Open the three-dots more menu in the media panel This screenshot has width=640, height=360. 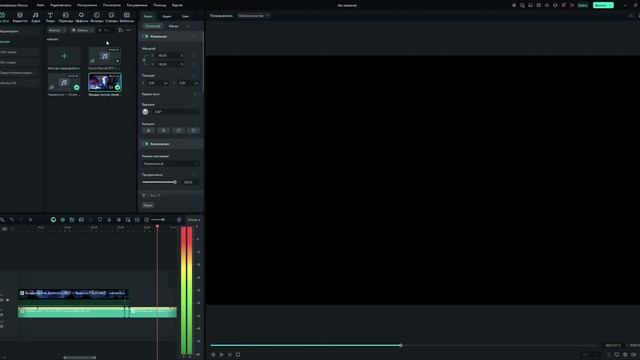tap(129, 30)
